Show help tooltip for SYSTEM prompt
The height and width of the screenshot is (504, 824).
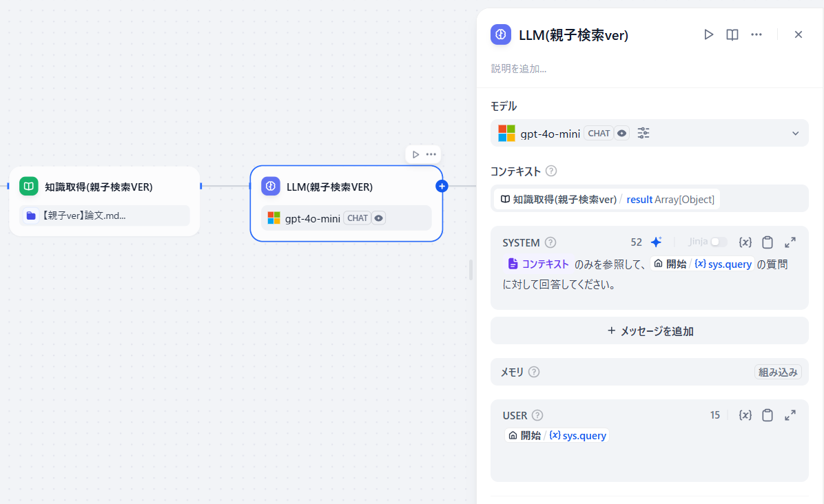(550, 242)
